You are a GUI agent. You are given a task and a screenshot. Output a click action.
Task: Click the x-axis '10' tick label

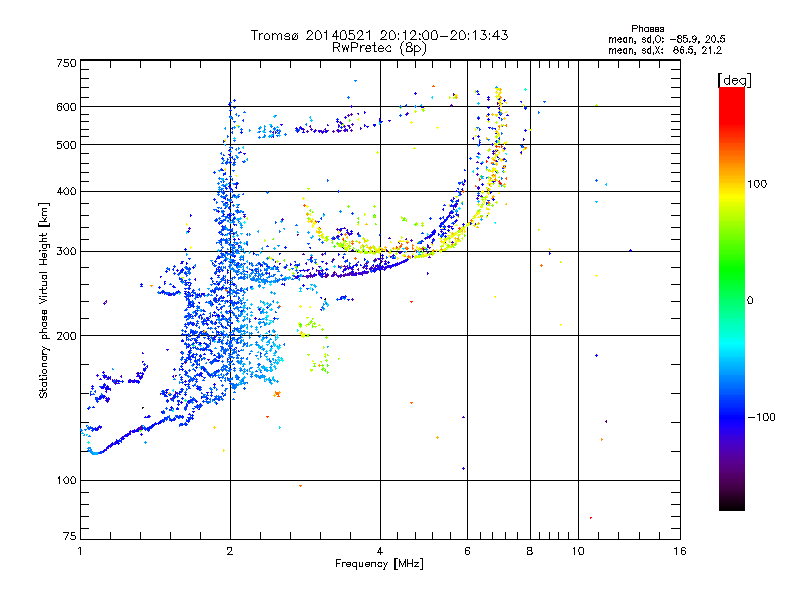coord(578,551)
